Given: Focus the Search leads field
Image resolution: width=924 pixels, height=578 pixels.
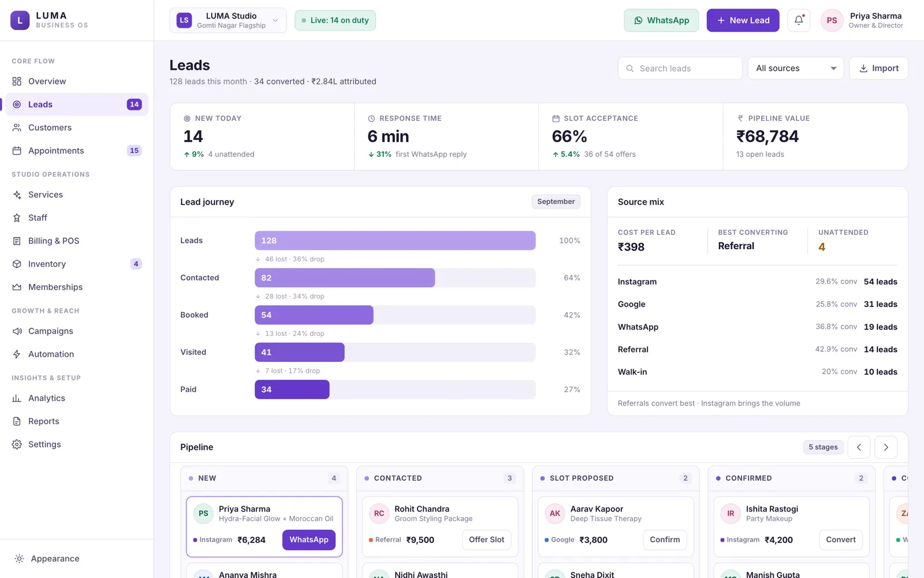Looking at the screenshot, I should click(680, 68).
